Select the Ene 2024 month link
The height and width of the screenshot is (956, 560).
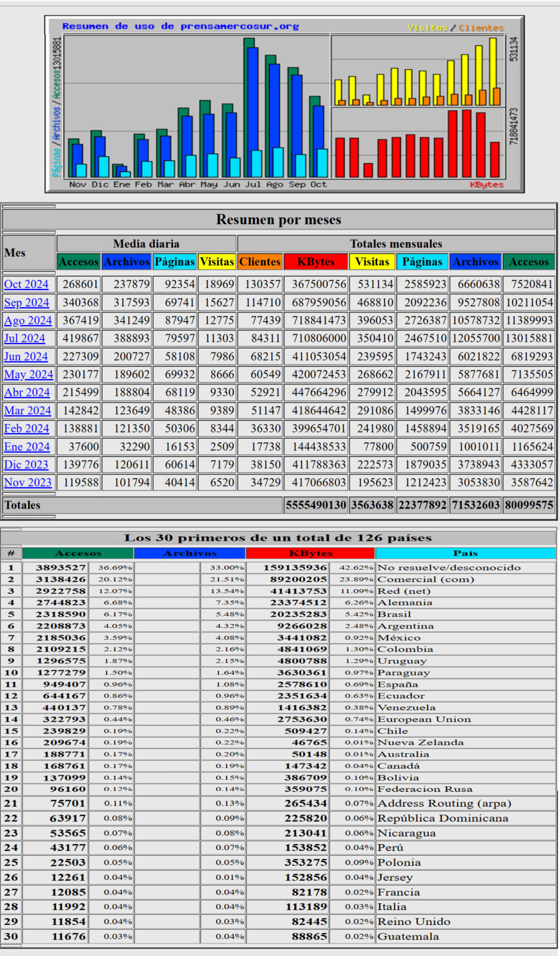26,447
